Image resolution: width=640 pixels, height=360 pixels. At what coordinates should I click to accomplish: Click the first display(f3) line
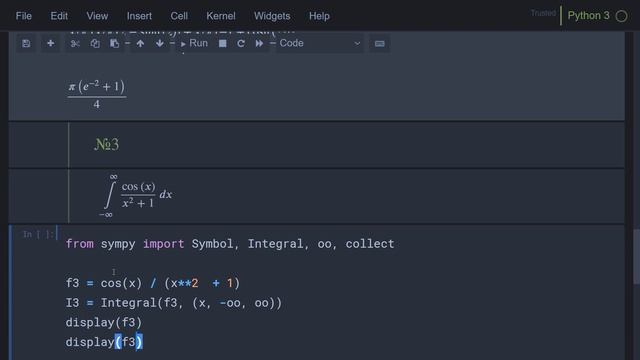[104, 322]
